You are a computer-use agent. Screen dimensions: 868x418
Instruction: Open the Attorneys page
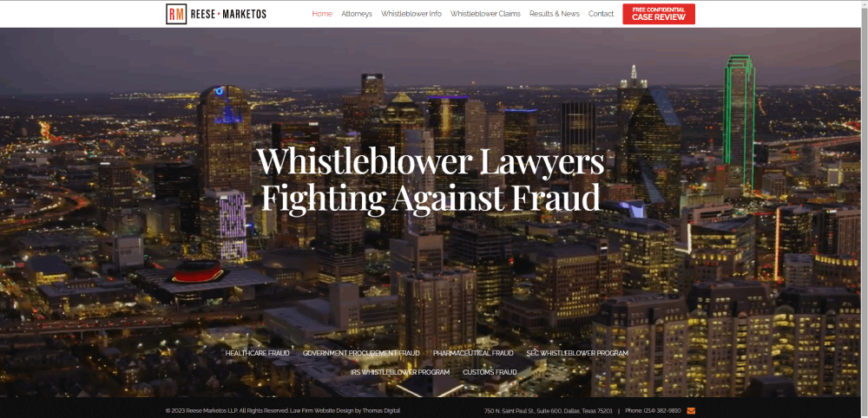[357, 14]
